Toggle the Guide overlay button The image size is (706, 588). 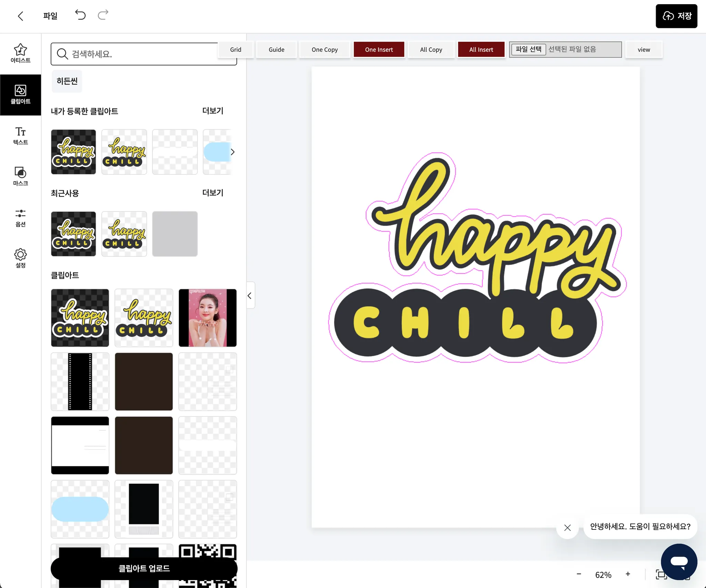276,50
